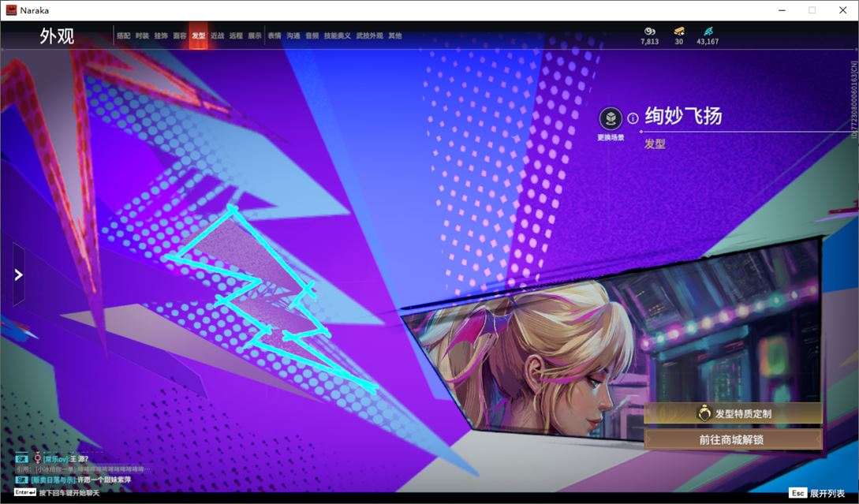Minimize the Naraka window
Image resolution: width=859 pixels, height=504 pixels.
(782, 10)
